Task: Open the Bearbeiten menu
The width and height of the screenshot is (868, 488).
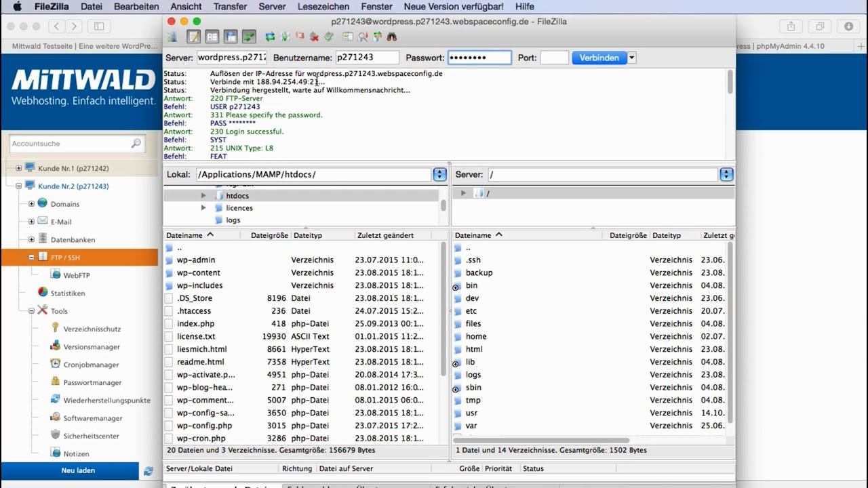Action: pyautogui.click(x=136, y=7)
